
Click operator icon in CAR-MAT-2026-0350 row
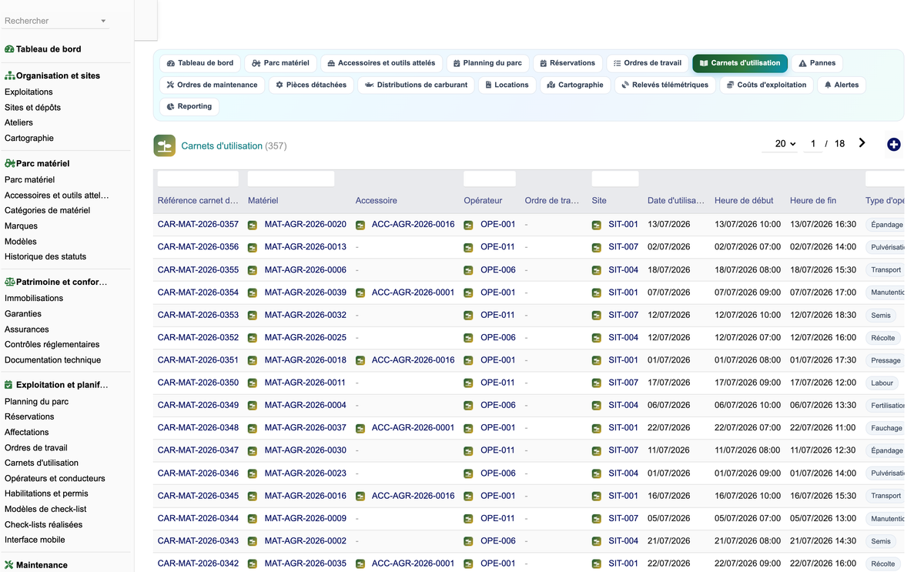[x=468, y=383]
